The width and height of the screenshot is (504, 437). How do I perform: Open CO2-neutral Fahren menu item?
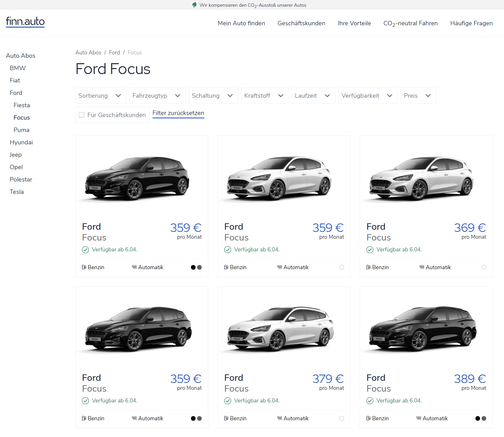click(x=410, y=23)
